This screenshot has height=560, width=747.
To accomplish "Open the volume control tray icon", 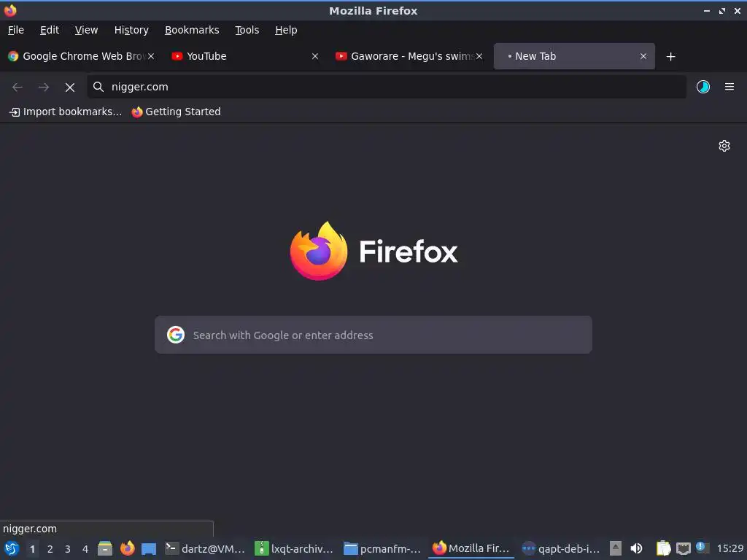I will tap(636, 548).
